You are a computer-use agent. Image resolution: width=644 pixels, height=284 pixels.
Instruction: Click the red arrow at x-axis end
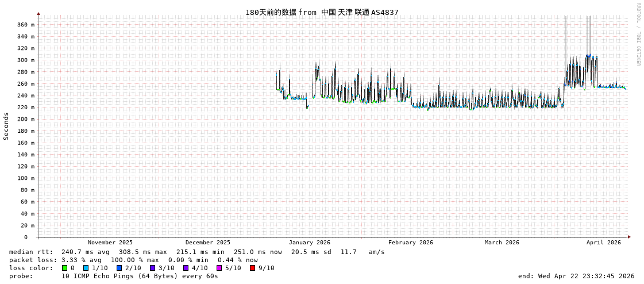coord(629,237)
